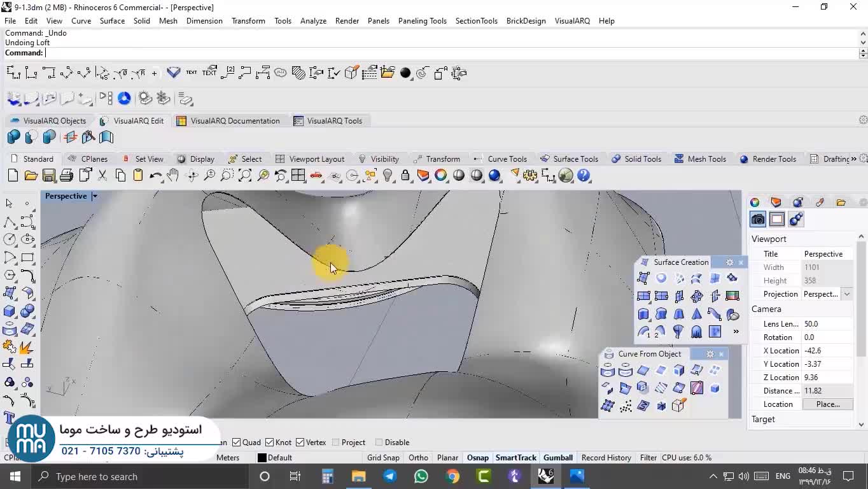
Task: Toggle Gumball in the status bar
Action: pos(557,458)
